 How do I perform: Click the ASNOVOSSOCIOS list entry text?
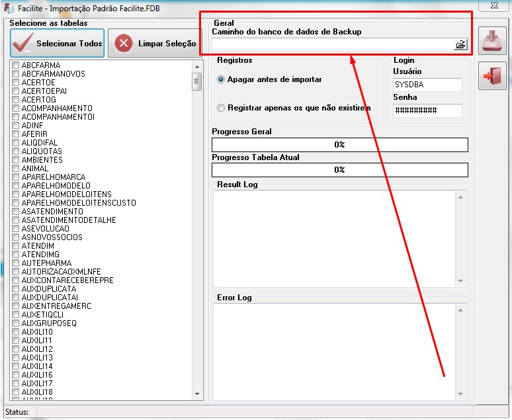52,237
